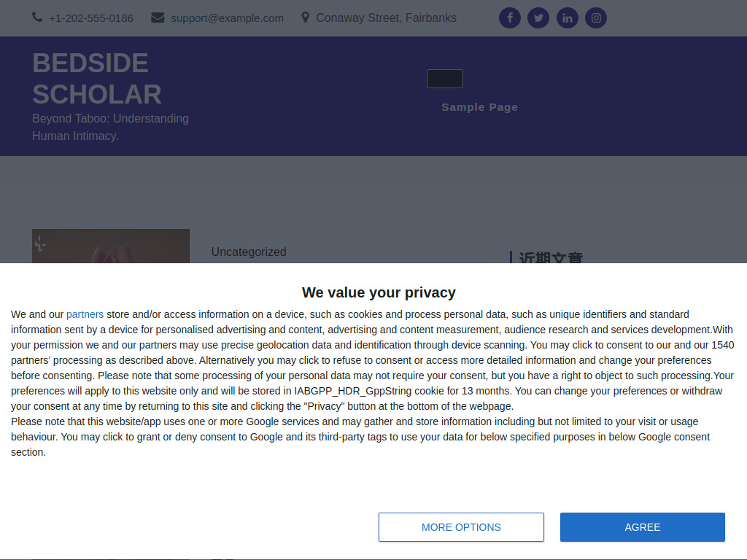This screenshot has height=560, width=747.
Task: Open the Twitter social icon
Action: click(x=538, y=18)
